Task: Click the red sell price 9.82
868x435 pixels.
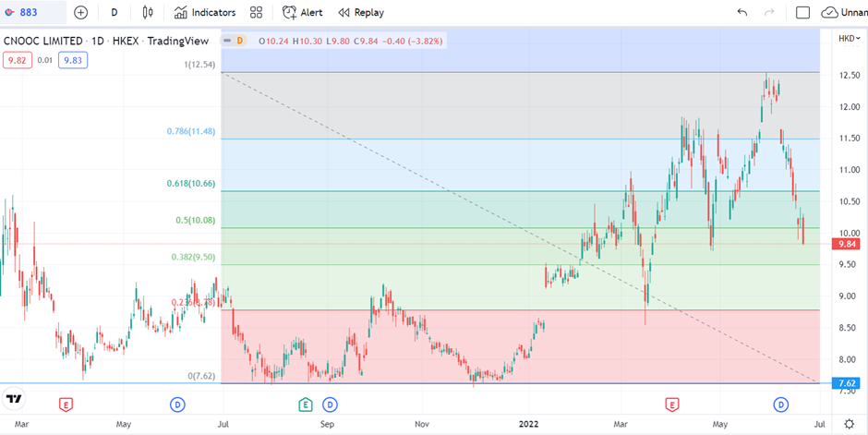Action: 17,60
